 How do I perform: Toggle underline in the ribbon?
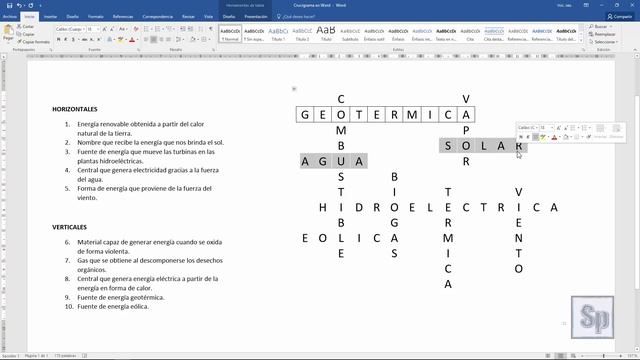[x=73, y=40]
